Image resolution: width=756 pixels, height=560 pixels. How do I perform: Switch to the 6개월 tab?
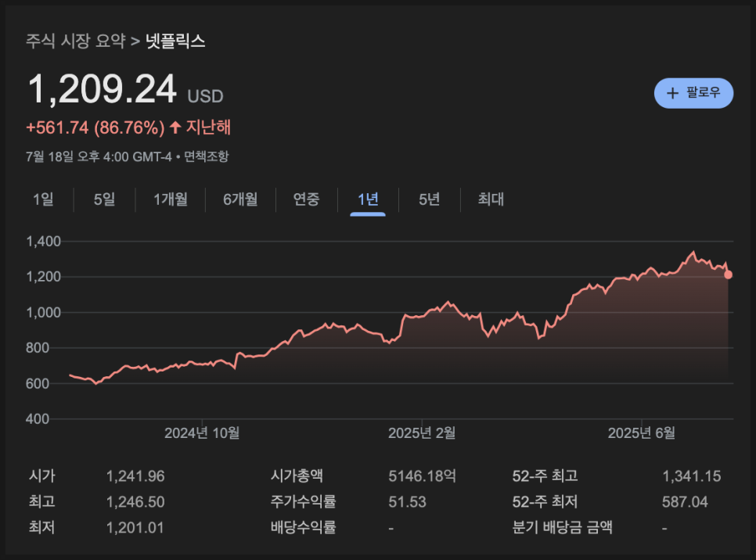tap(240, 199)
